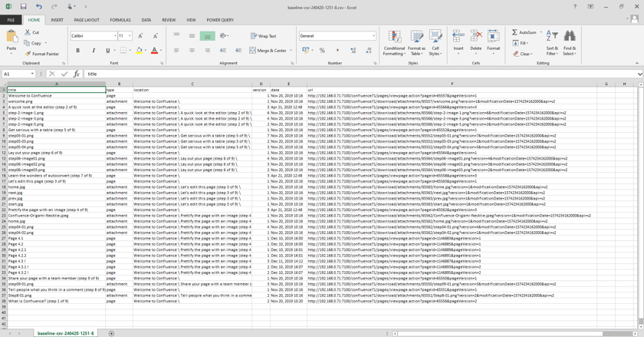
Task: Decrease font size with smaller A icon
Action: pos(156,36)
